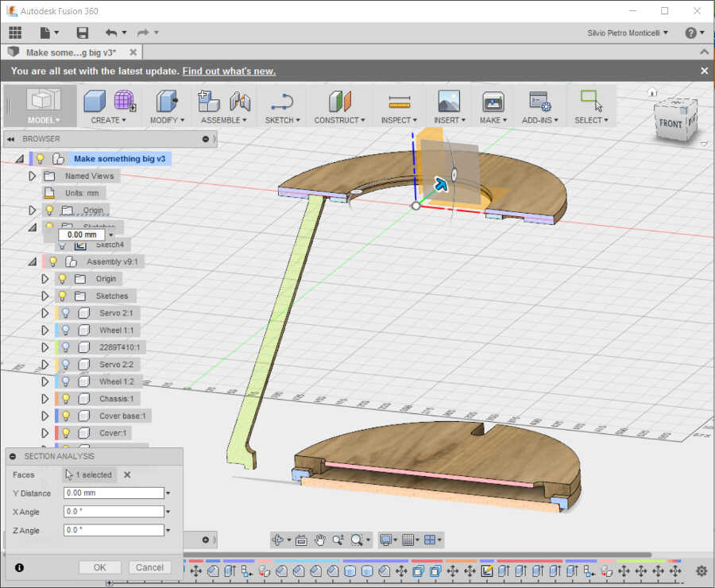The image size is (715, 588).
Task: Hide the Cover:1 component bulb
Action: pyautogui.click(x=66, y=433)
